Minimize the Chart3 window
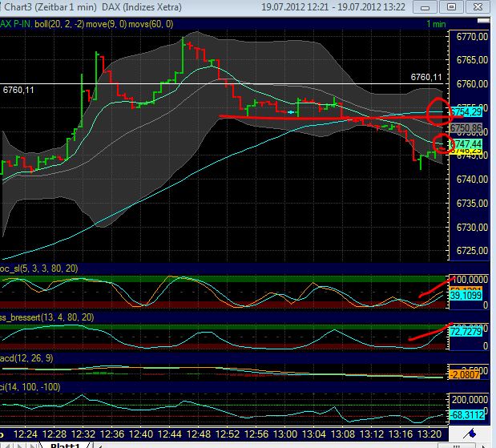The width and height of the screenshot is (496, 448). click(425, 7)
